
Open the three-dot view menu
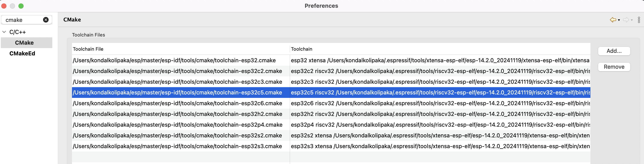(x=639, y=20)
